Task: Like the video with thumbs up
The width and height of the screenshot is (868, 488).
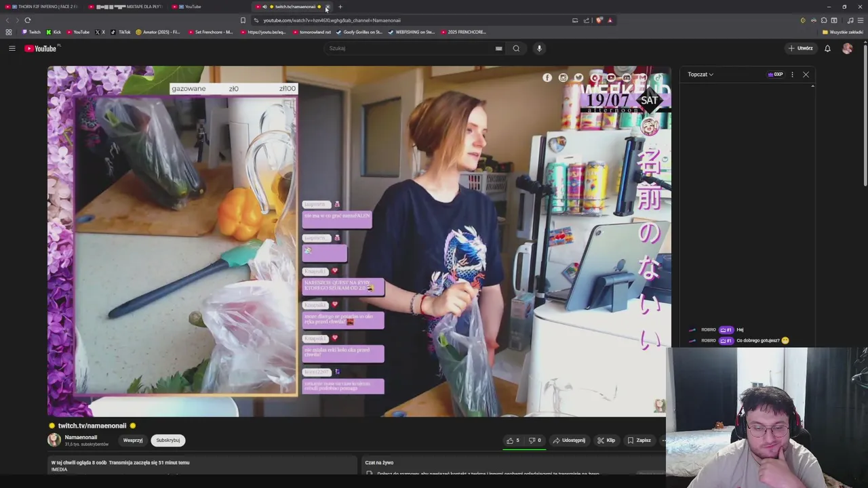Action: (x=513, y=441)
